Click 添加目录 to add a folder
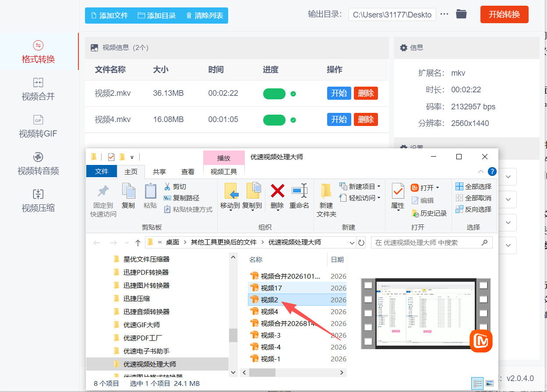 pyautogui.click(x=157, y=15)
